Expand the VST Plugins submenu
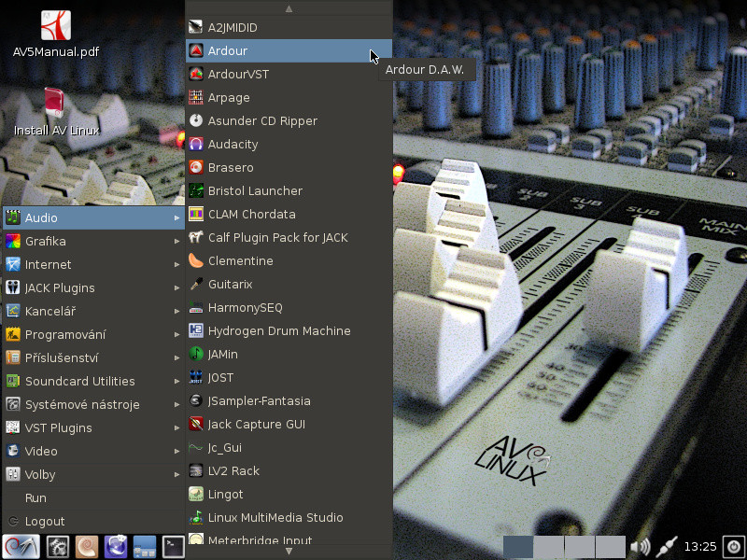The width and height of the screenshot is (747, 560). (93, 427)
